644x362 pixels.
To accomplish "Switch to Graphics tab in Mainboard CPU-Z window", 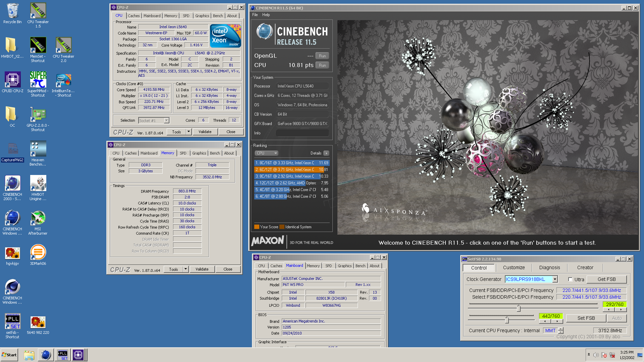I will tap(344, 266).
